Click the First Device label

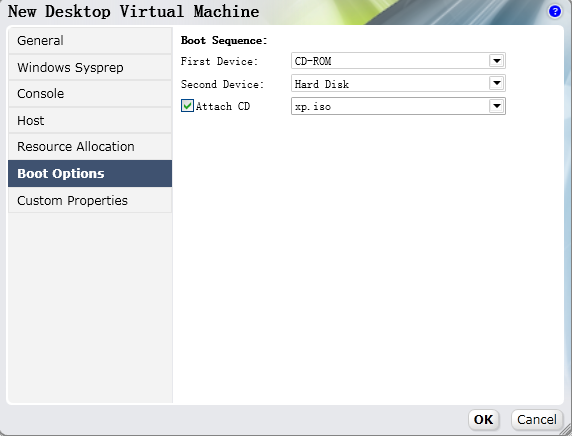219,61
